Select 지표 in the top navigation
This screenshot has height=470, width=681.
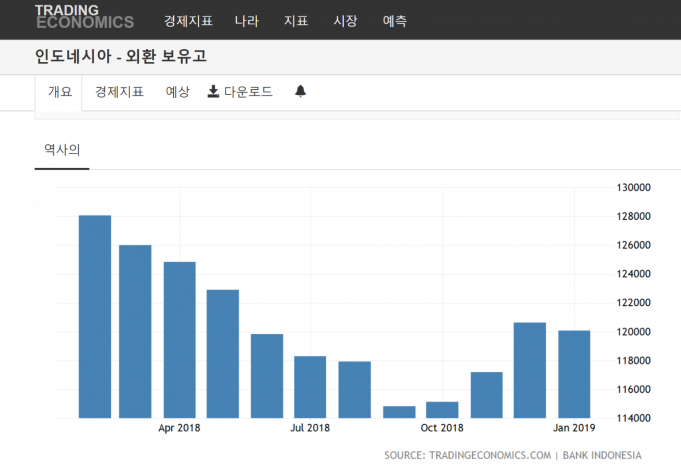pos(296,20)
